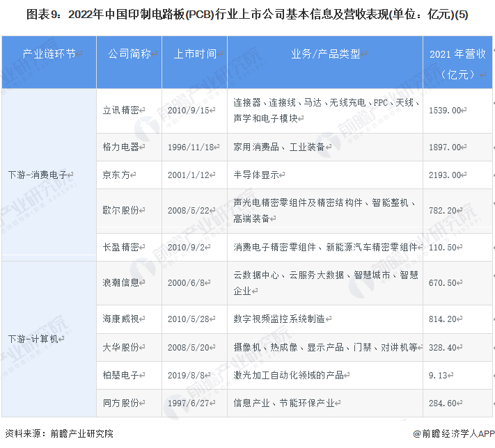Select the product text '激光加工自动化领域的产品'

(288, 375)
